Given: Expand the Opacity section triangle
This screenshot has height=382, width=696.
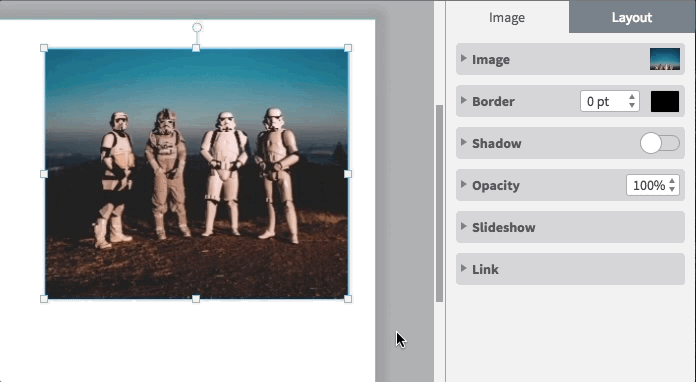Looking at the screenshot, I should [463, 184].
